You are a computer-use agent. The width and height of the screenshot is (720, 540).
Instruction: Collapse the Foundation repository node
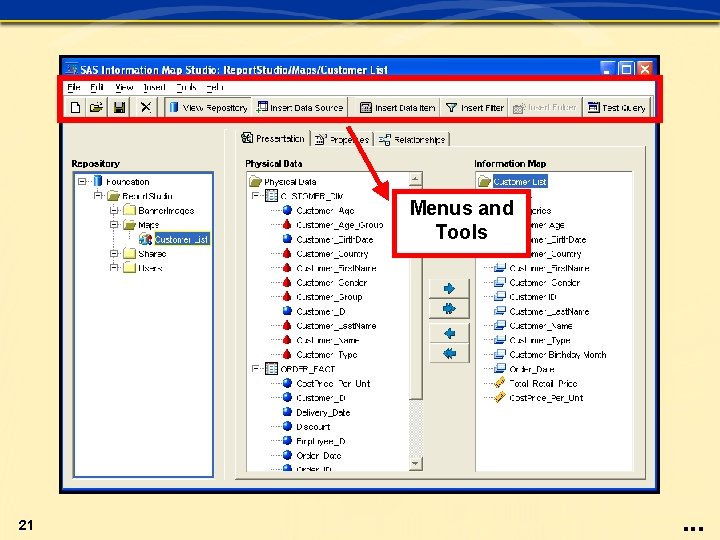coord(82,181)
